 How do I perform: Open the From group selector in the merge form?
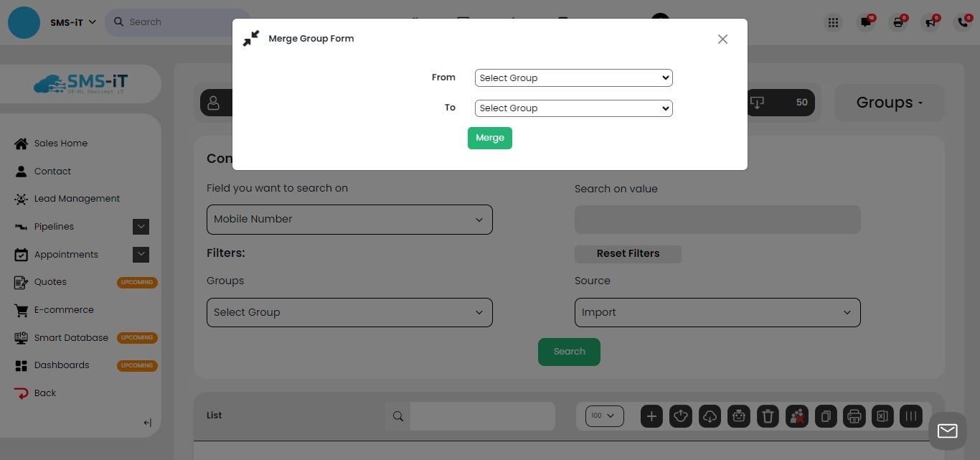(573, 78)
